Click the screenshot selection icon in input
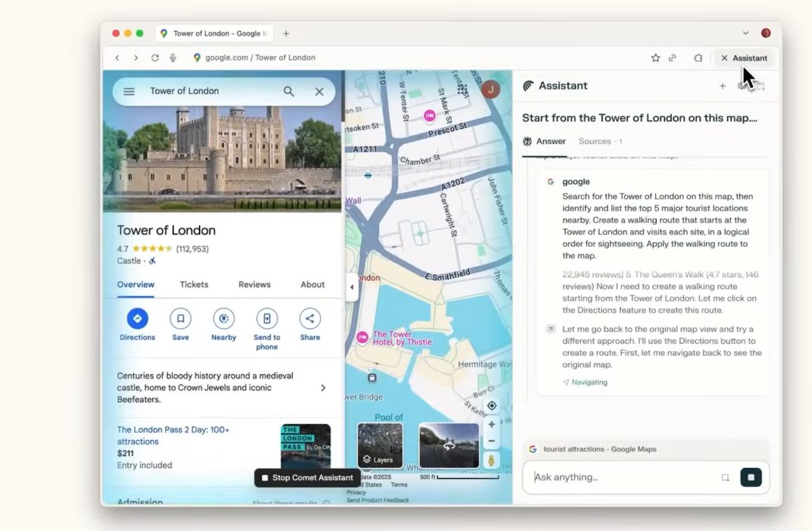 pyautogui.click(x=725, y=477)
